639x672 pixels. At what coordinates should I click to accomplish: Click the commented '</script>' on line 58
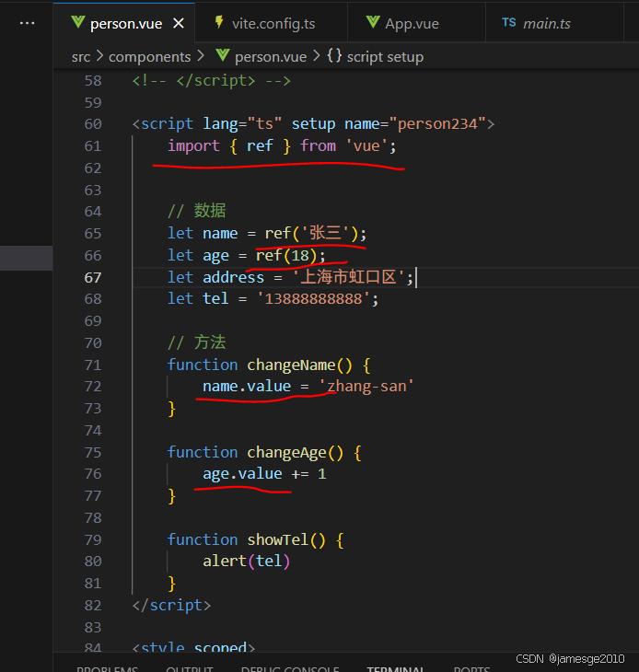coord(215,81)
